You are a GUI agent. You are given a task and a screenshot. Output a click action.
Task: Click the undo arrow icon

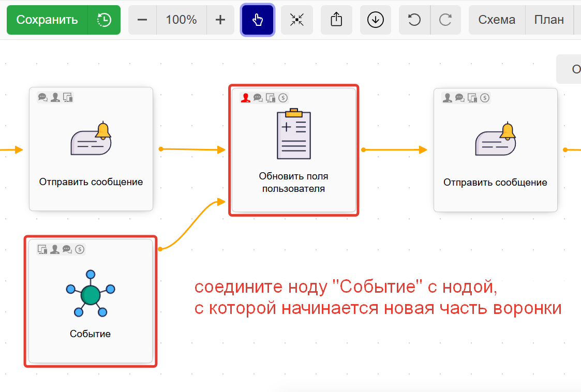pos(414,19)
